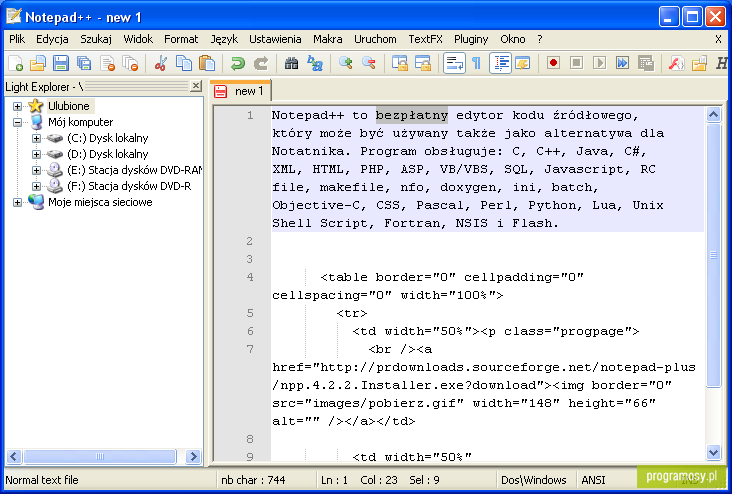Click the editor vertical scrollbar up arrow

click(713, 114)
